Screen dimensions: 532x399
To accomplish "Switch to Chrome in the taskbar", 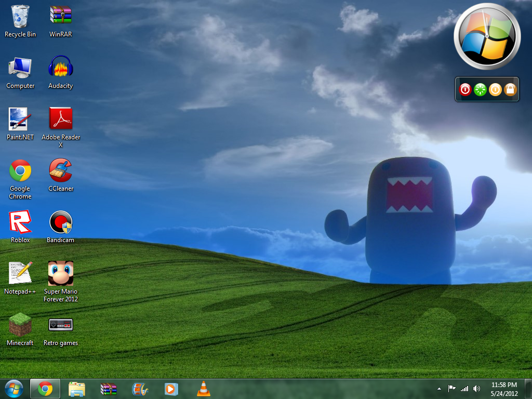I will point(45,389).
